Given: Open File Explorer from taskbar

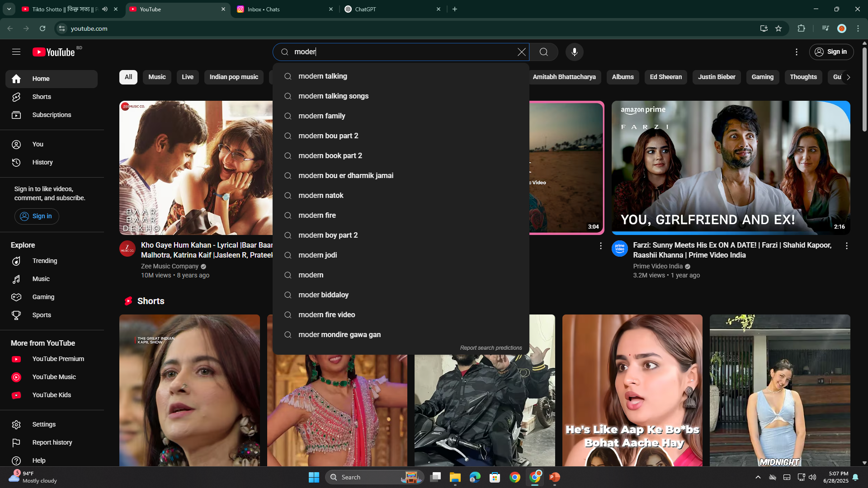Looking at the screenshot, I should pos(455,477).
